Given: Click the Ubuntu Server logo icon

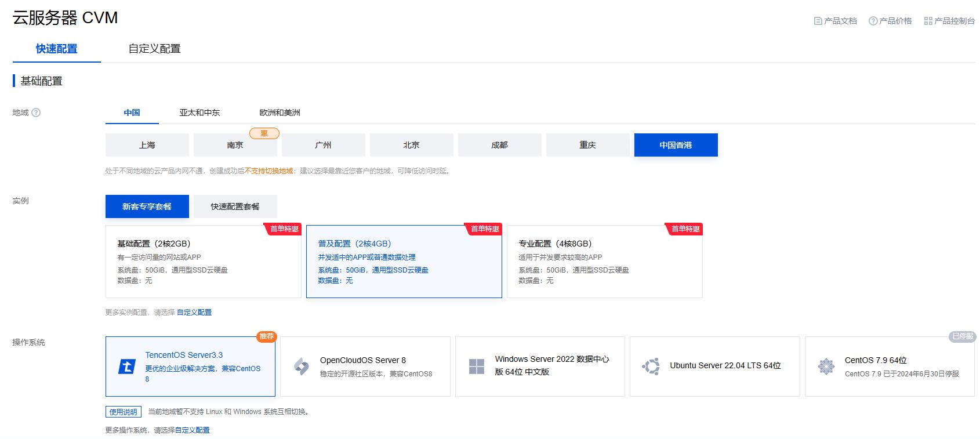Looking at the screenshot, I should (x=651, y=367).
